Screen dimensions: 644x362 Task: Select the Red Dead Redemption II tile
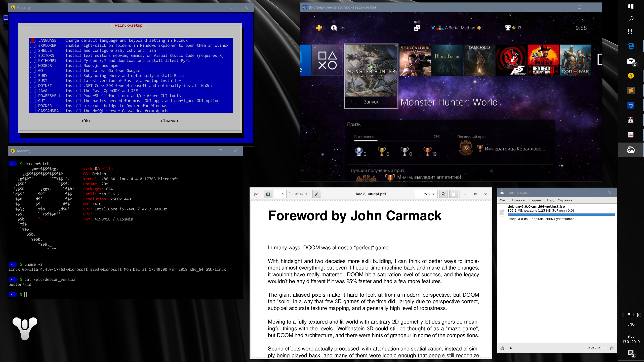[544, 60]
